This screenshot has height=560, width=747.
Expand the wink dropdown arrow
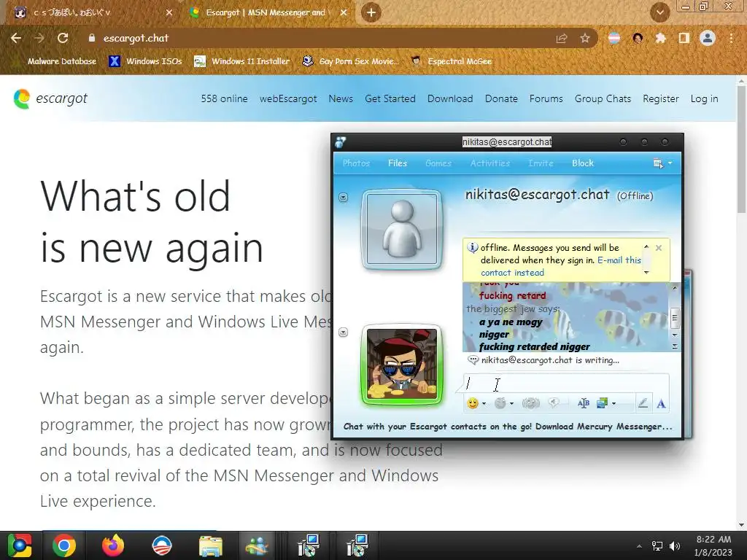pyautogui.click(x=511, y=404)
